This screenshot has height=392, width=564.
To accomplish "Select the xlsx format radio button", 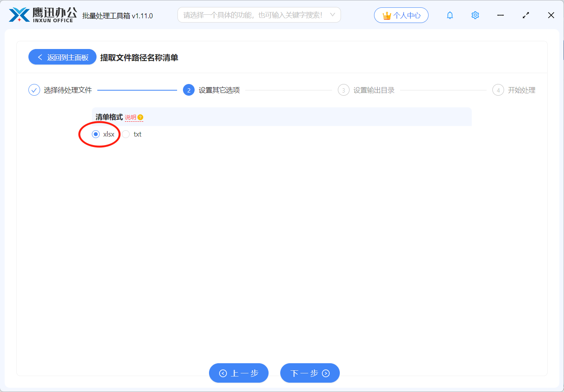I will [96, 134].
